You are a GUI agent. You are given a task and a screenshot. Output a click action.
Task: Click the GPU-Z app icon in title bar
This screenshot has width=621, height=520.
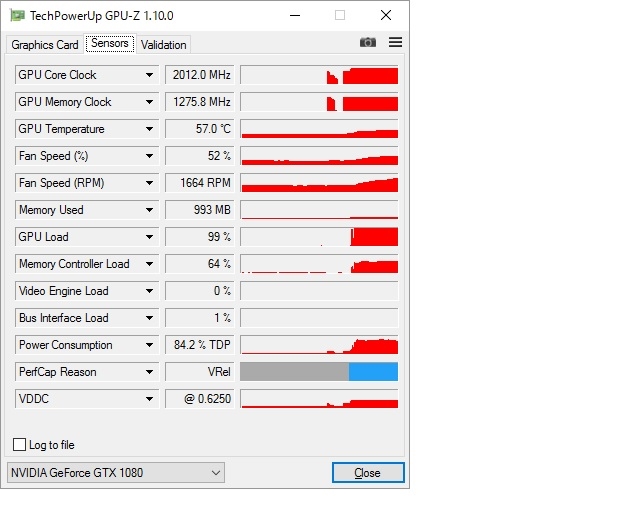click(17, 16)
